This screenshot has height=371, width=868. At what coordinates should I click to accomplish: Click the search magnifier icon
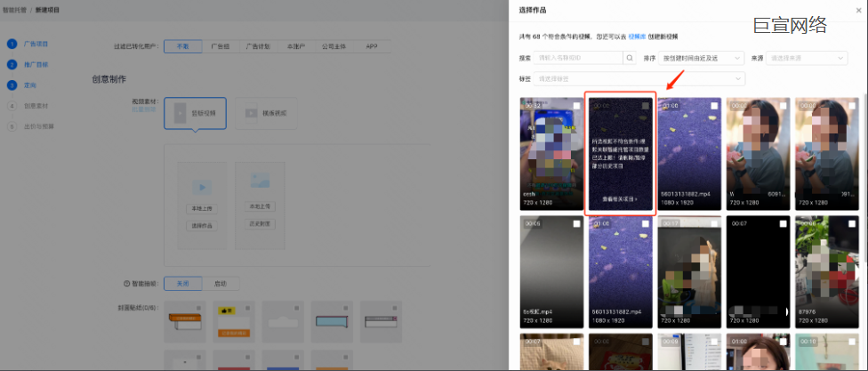(x=631, y=58)
